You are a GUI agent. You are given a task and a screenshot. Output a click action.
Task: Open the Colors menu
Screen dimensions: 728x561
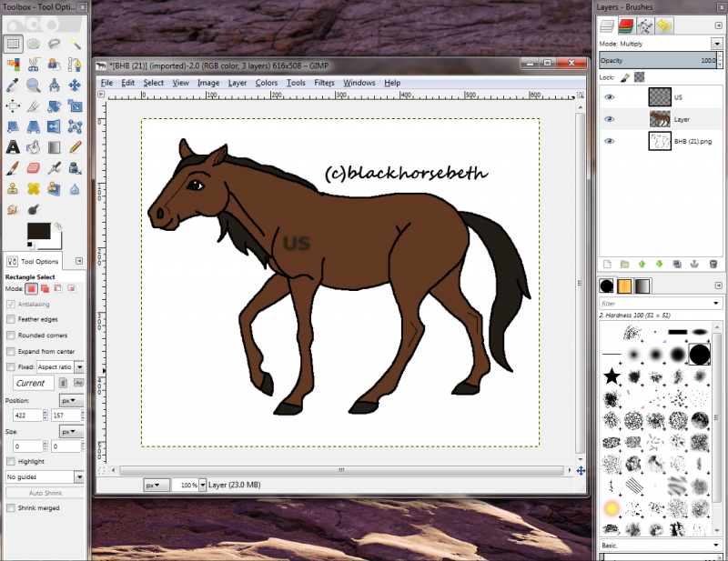(266, 83)
